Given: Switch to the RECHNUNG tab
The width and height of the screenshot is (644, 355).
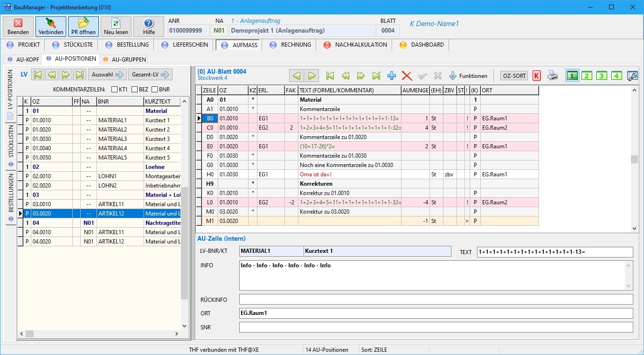Looking at the screenshot, I should [x=290, y=45].
